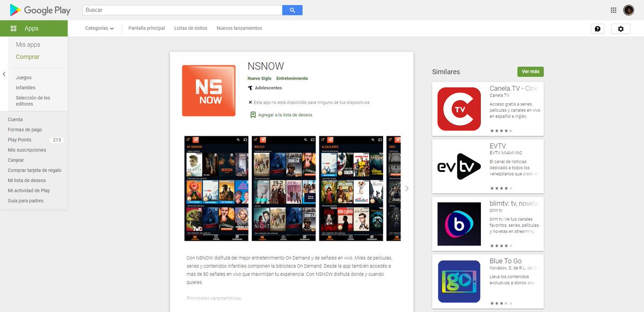Click the Blue To Go title
This screenshot has height=312, width=644.
pyautogui.click(x=506, y=261)
